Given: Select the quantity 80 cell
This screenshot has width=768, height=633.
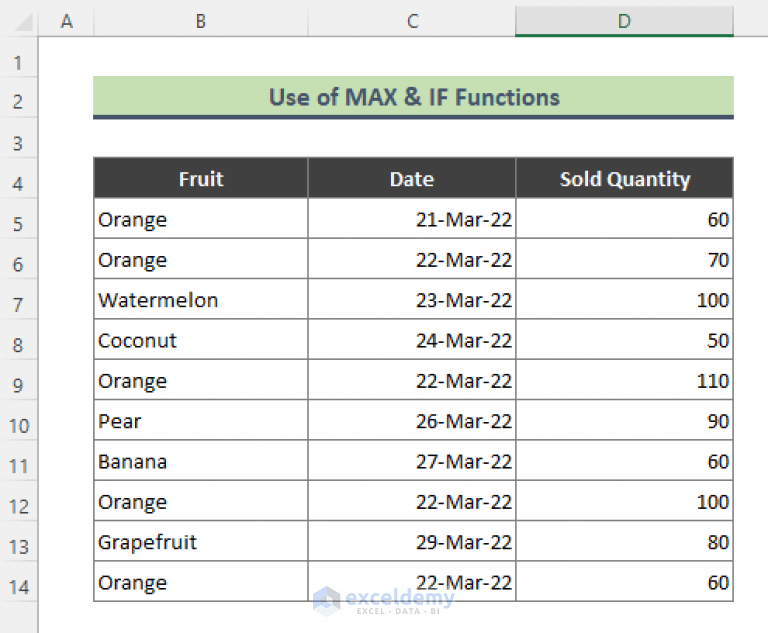Looking at the screenshot, I should tap(624, 541).
